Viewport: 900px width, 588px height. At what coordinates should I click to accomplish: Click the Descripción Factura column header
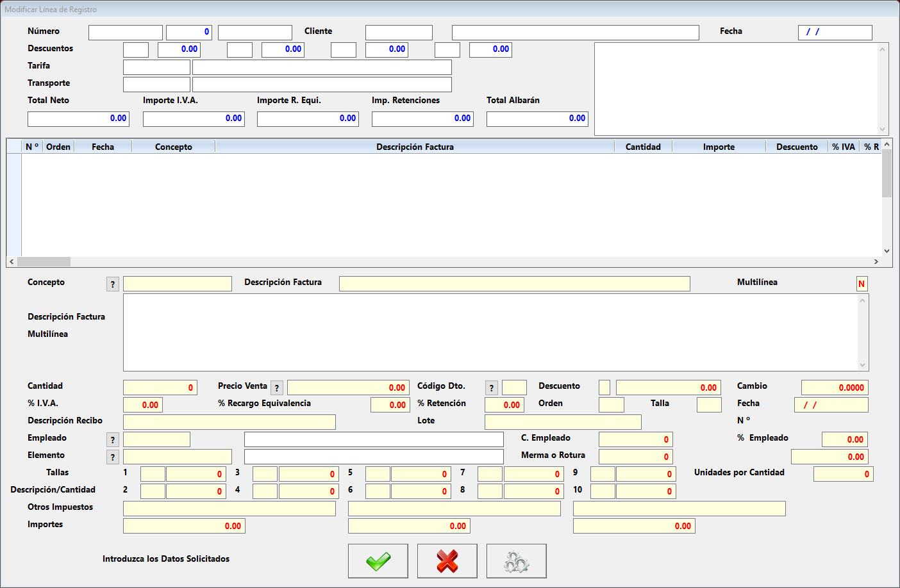415,147
